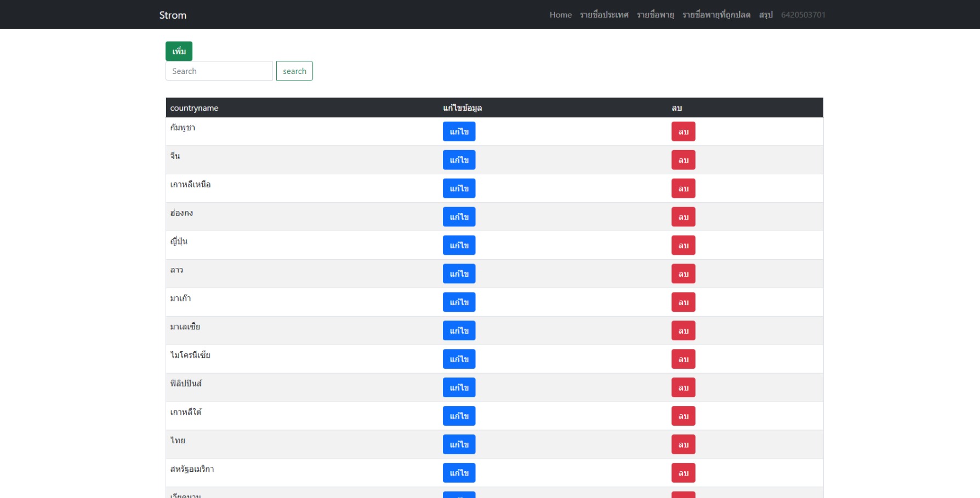
Task: Click the countryname column header
Action: tap(195, 108)
